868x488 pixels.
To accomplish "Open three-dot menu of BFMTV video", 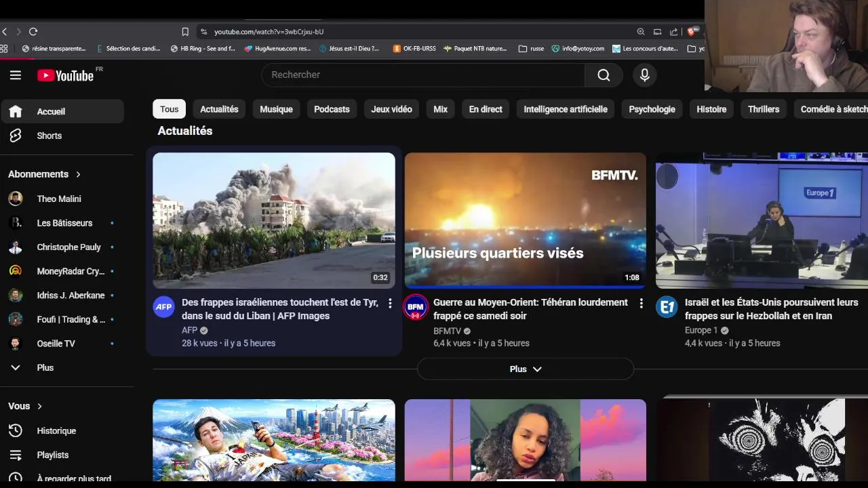I will (x=641, y=304).
